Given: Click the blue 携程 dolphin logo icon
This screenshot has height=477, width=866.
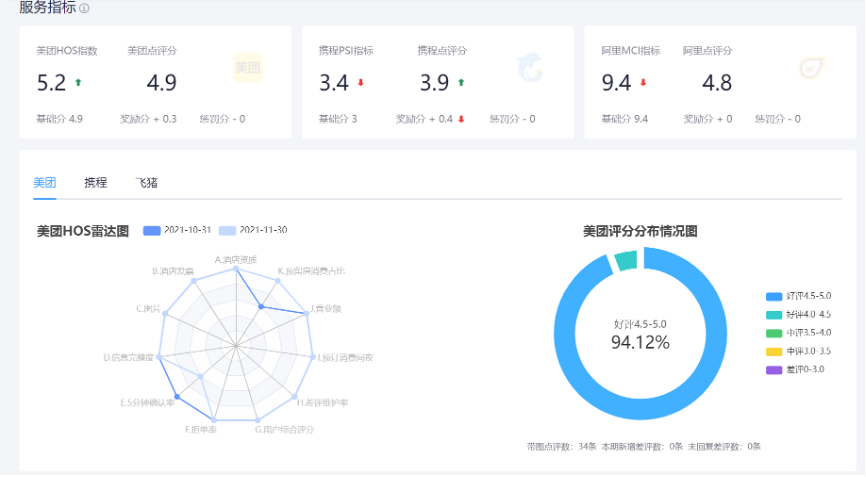Looking at the screenshot, I should [x=529, y=68].
